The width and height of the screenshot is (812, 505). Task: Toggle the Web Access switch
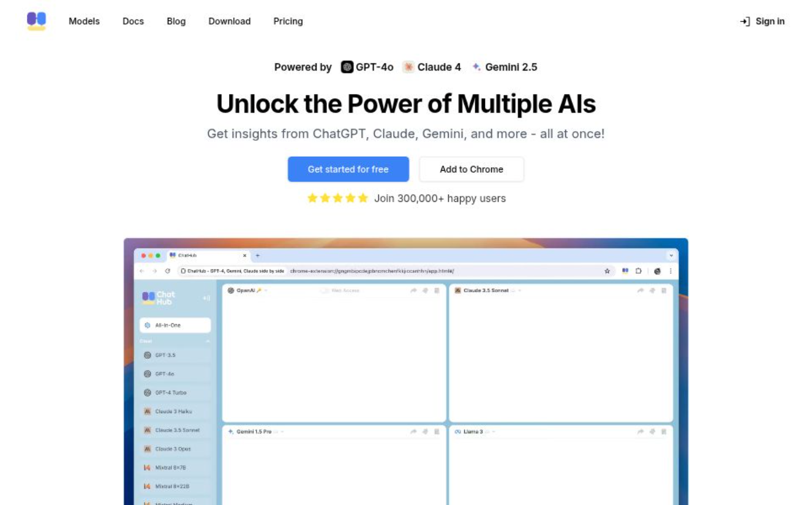point(325,291)
